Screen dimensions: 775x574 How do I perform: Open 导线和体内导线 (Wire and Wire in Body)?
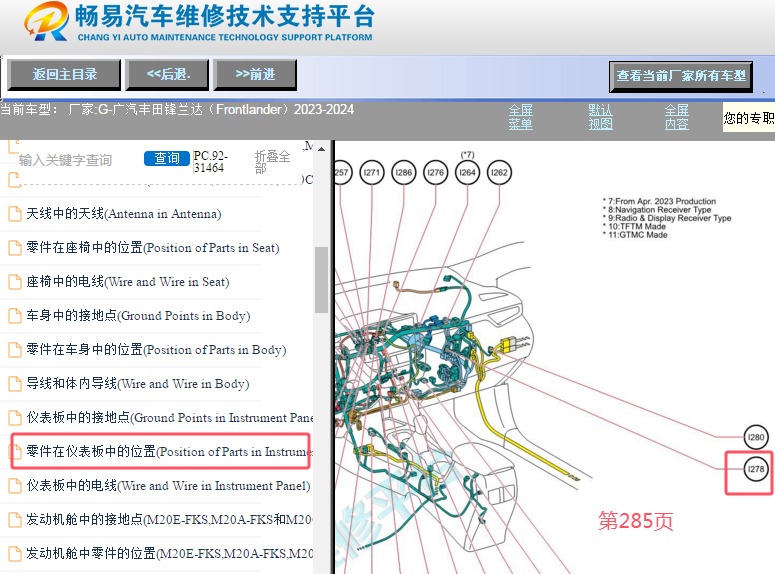point(137,384)
